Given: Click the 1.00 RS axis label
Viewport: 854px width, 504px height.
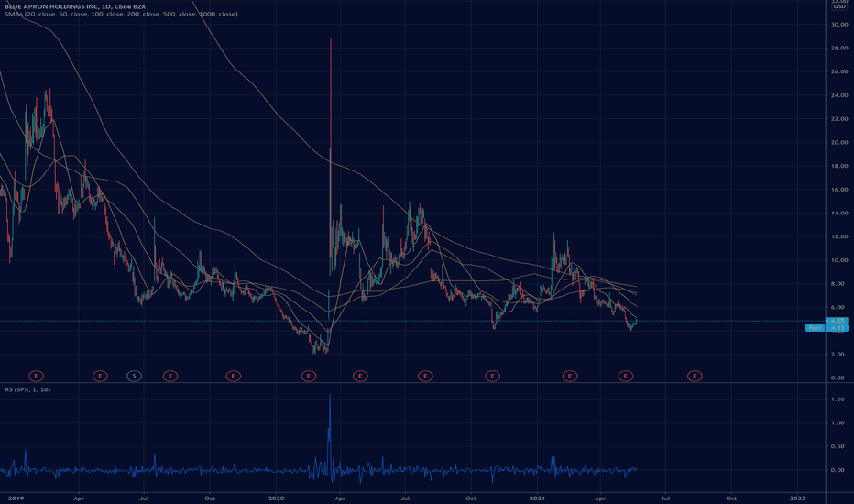Looking at the screenshot, I should tap(838, 422).
